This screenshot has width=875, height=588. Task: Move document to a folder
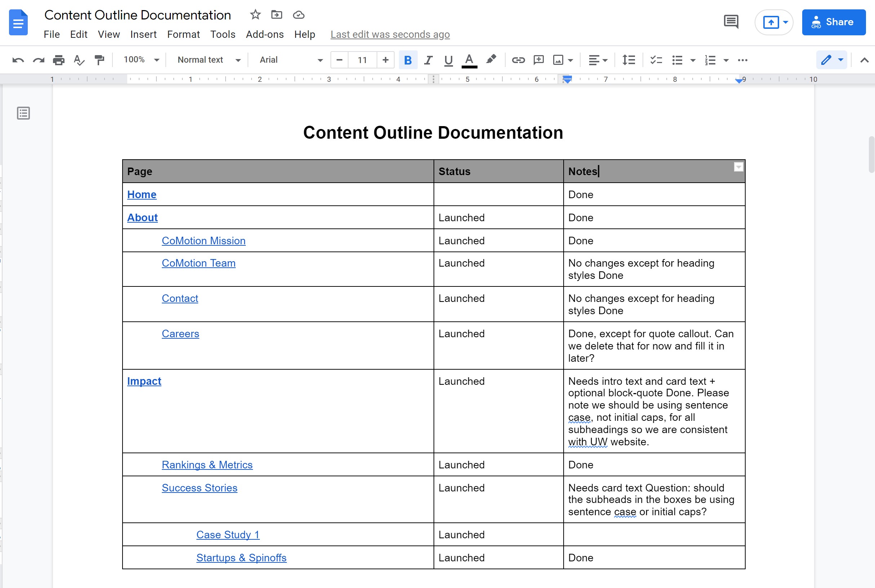coord(277,15)
